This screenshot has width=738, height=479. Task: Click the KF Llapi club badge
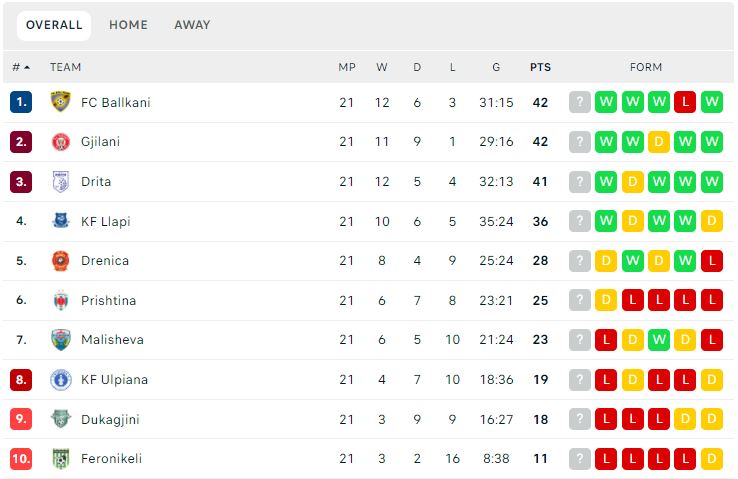(61, 221)
